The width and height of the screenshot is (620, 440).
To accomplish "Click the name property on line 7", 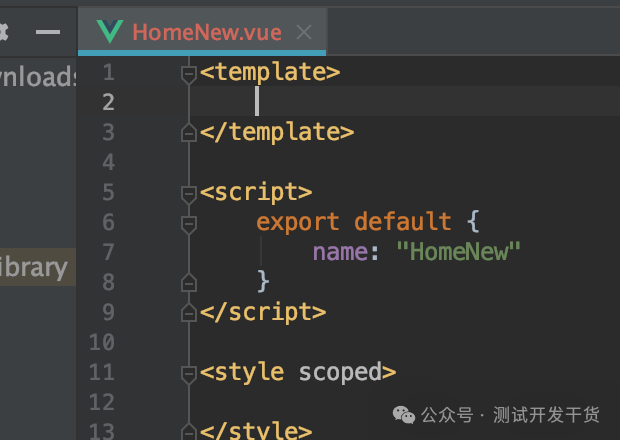I will pos(340,252).
